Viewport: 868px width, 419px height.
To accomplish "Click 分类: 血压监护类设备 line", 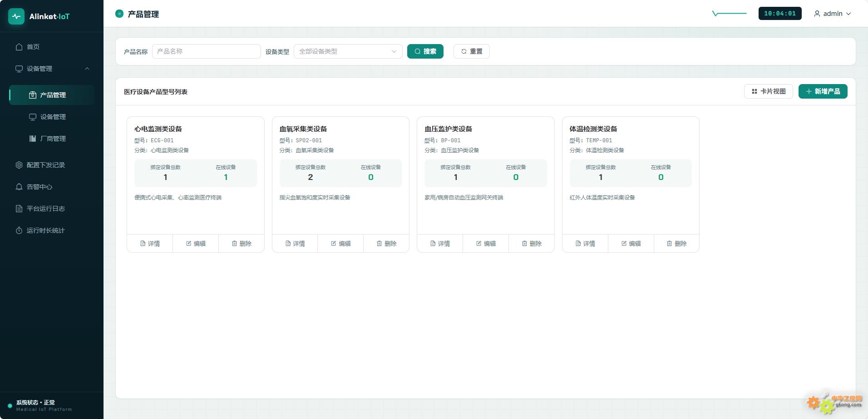I will (452, 150).
